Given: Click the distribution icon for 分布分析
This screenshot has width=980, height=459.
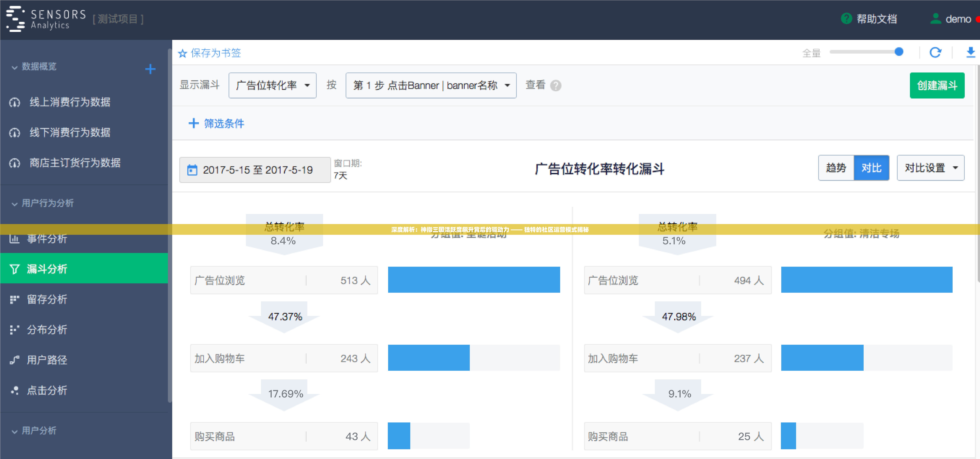Looking at the screenshot, I should (x=14, y=329).
